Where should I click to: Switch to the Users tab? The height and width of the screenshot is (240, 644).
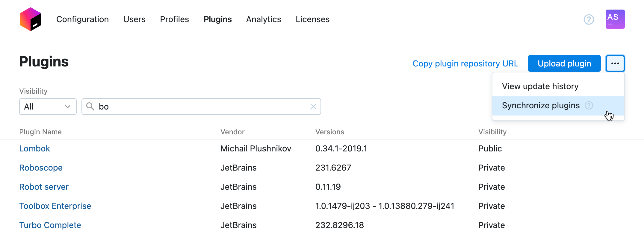coord(134,19)
